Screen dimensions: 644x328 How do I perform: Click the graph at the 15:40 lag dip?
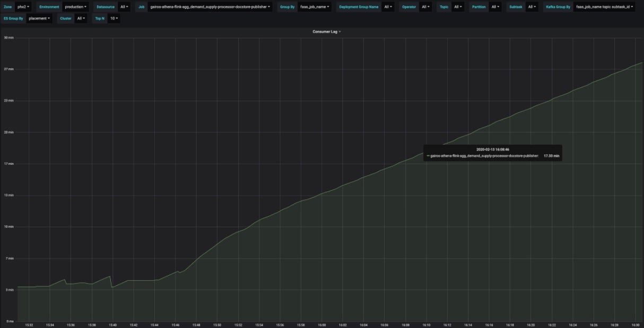tap(112, 287)
